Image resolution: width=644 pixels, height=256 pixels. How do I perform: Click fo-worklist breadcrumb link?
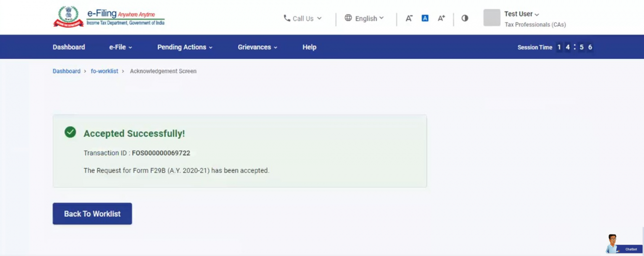click(x=104, y=71)
